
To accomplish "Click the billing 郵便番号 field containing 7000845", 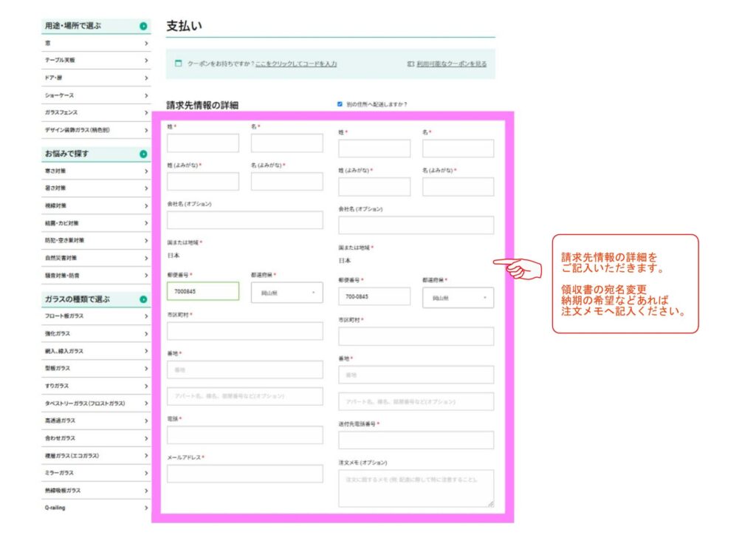I will [203, 292].
